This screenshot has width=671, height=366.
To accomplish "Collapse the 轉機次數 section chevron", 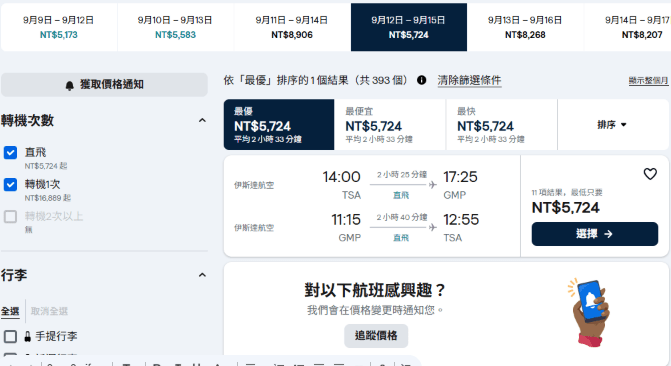I will pyautogui.click(x=202, y=120).
